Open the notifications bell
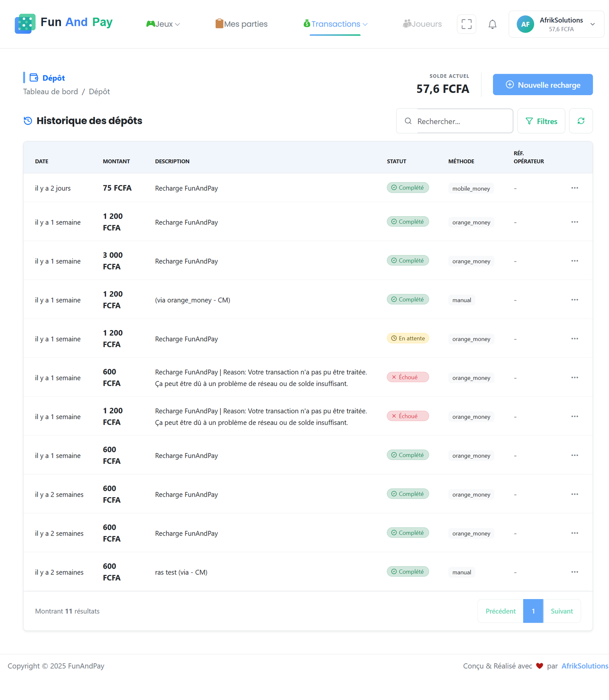 [x=492, y=24]
